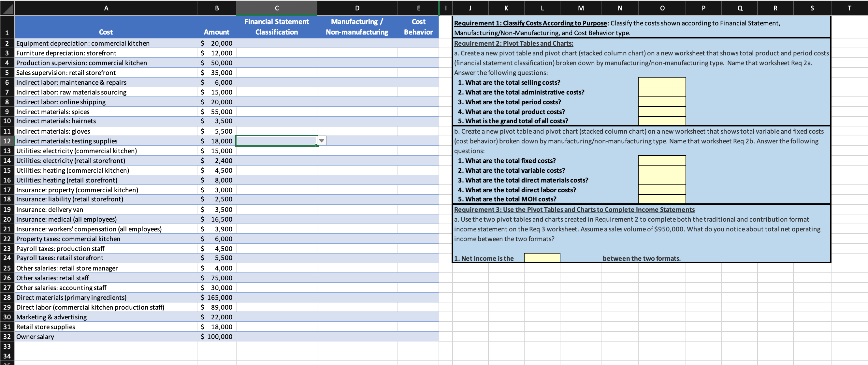
Task: Click the Requirement 3 income statements heading
Action: tap(574, 209)
